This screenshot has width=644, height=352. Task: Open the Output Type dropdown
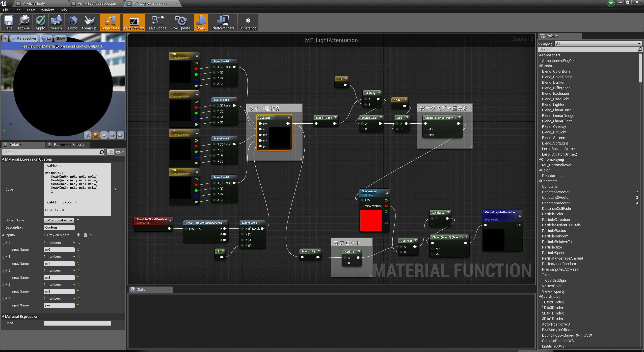point(59,220)
